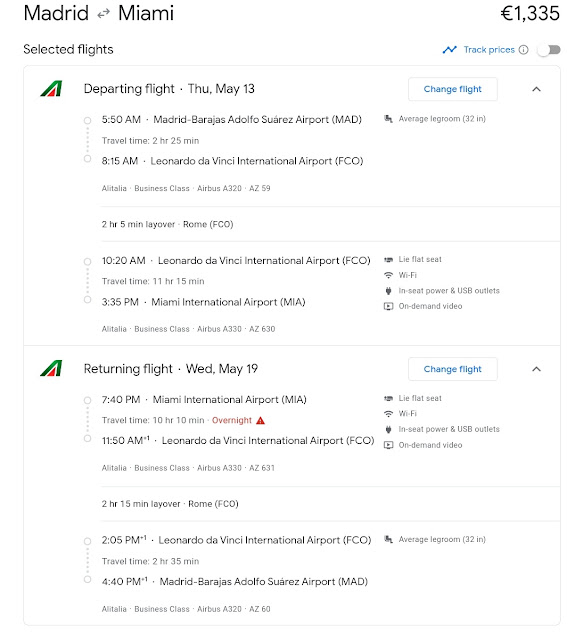Viewport: 575px width, 640px height.
Task: Click the red Overnight label
Action: (x=231, y=420)
